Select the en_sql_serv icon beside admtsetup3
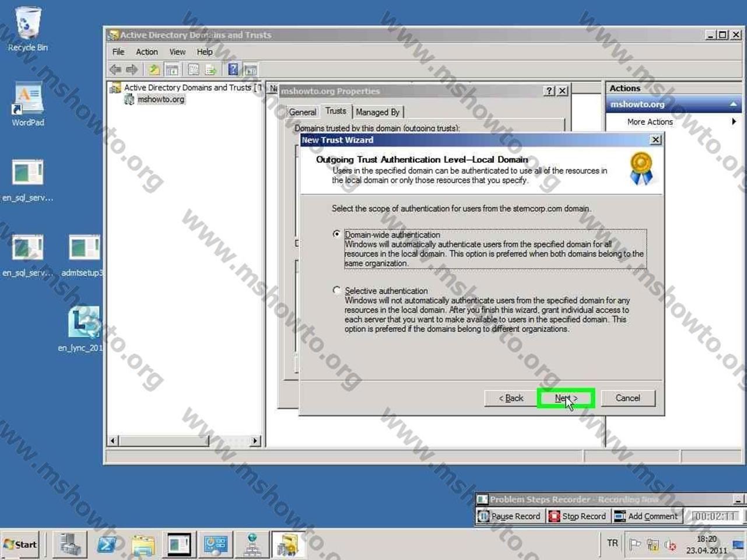The height and width of the screenshot is (560, 747). tap(27, 255)
